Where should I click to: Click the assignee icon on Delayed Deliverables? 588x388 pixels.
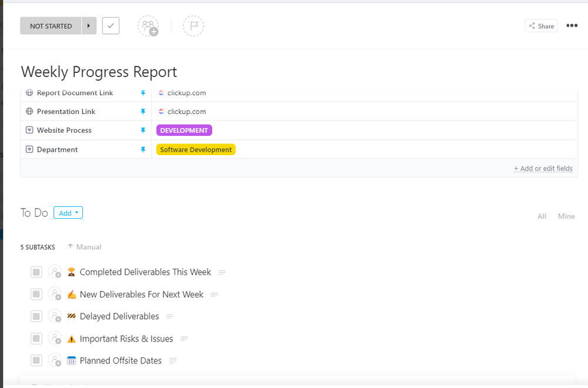55,316
